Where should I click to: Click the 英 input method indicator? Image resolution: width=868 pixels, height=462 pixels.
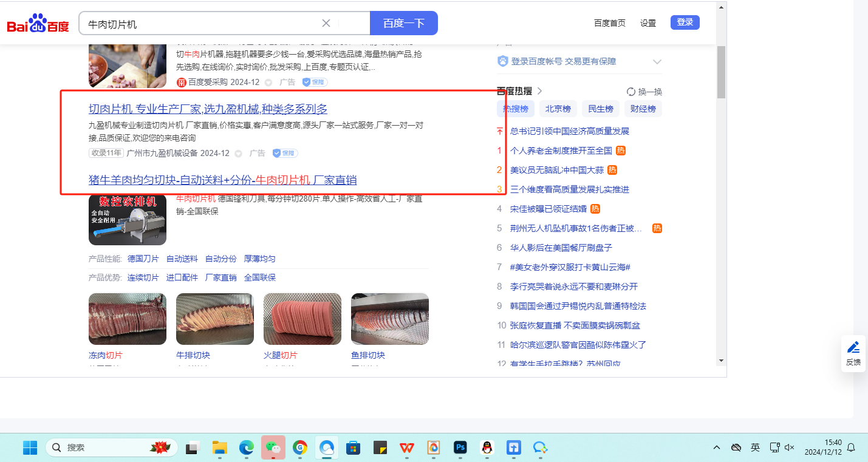coord(755,448)
